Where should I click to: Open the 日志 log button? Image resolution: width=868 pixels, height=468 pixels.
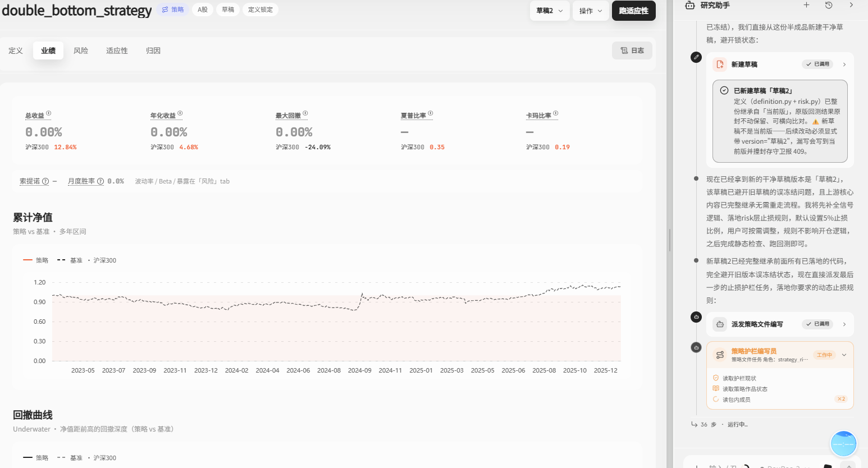[x=632, y=51]
